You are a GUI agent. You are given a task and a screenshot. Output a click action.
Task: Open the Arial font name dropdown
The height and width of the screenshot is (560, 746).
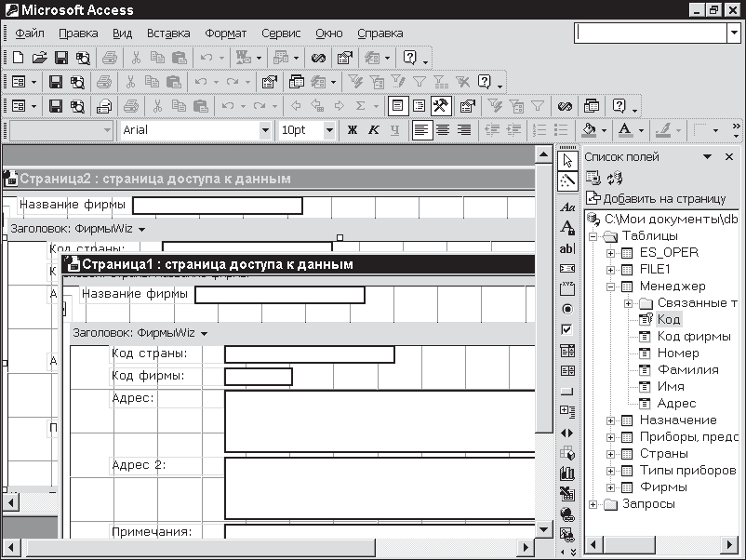[265, 130]
